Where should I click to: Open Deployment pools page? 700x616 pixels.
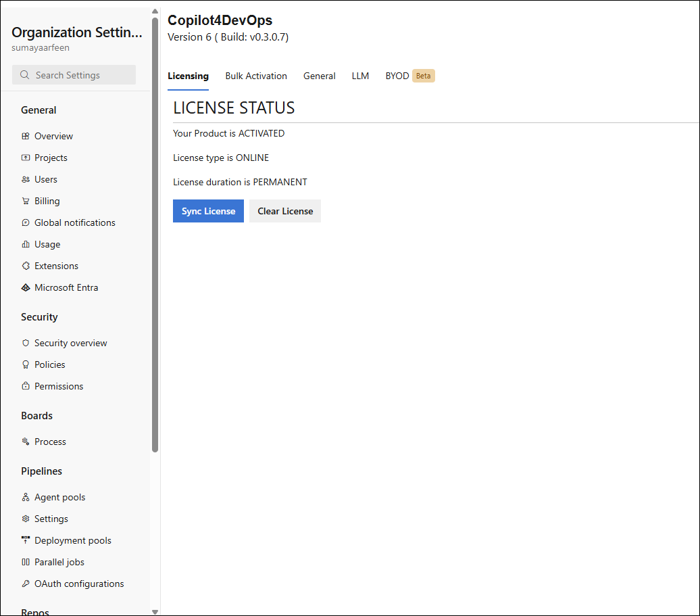(73, 540)
